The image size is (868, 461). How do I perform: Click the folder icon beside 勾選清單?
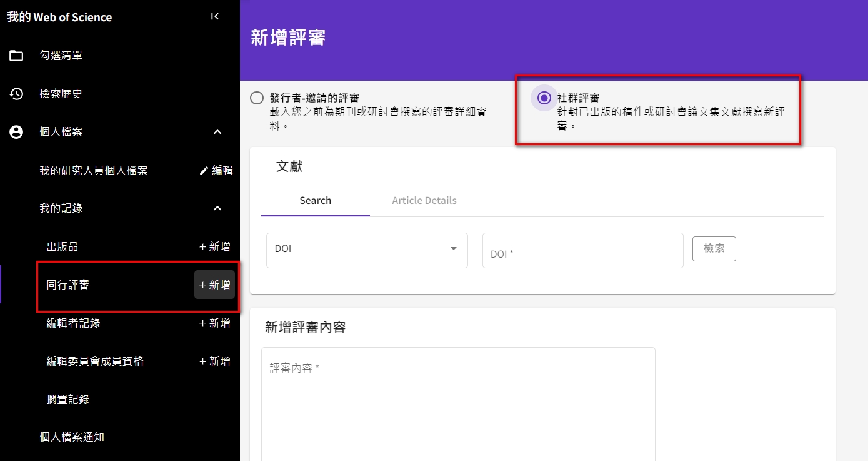pyautogui.click(x=16, y=56)
